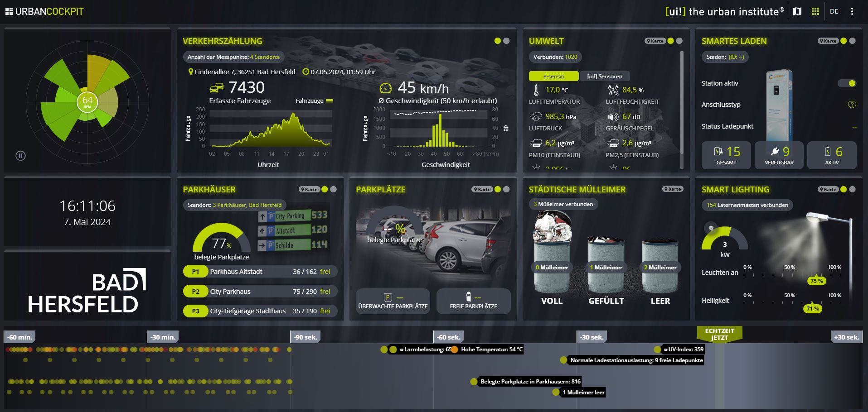Select grey page dot in Parkhäuser panel
Screen dimensions: 868x412
point(333,189)
